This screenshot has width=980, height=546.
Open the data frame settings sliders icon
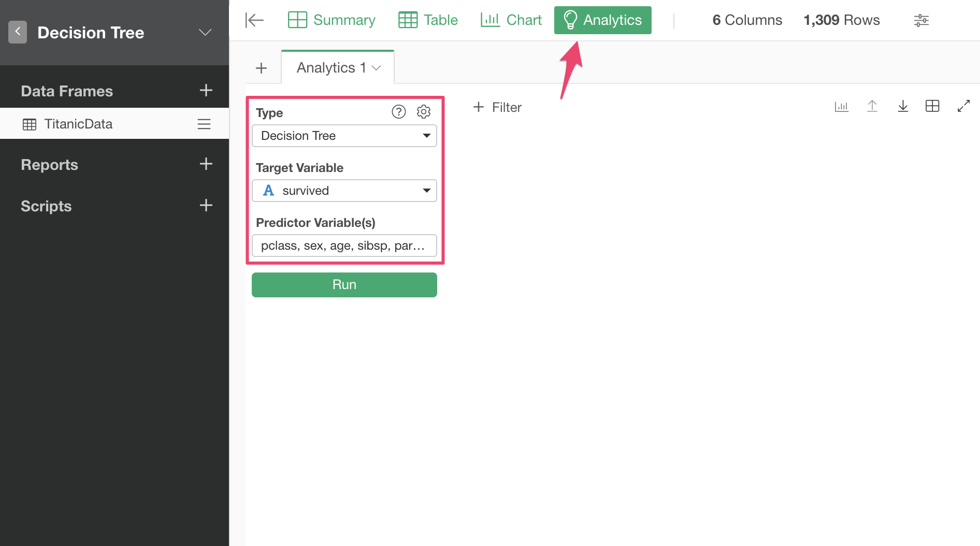921,20
